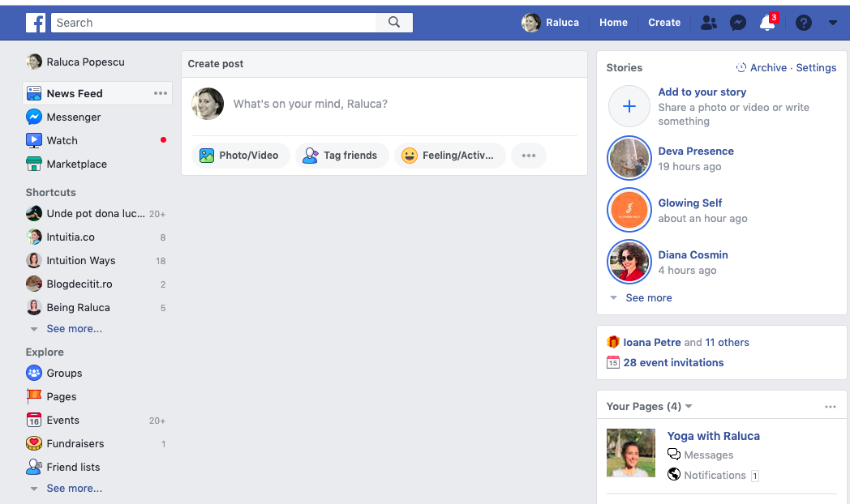The image size is (850, 504).
Task: Click the Add to your story link text
Action: (702, 92)
